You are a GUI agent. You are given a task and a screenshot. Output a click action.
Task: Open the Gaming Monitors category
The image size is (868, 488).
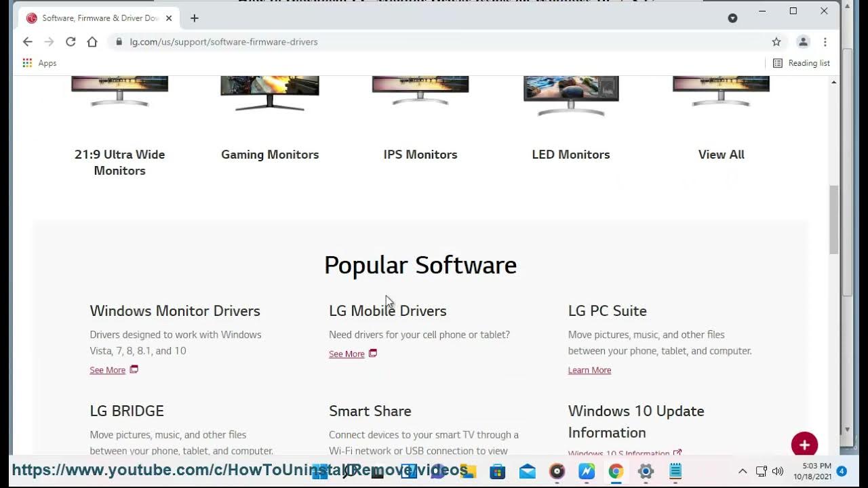point(270,155)
